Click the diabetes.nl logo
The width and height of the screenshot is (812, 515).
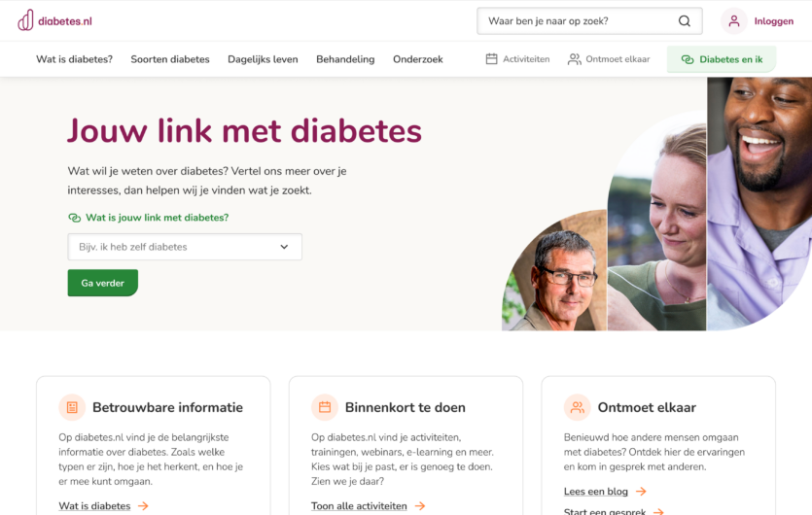pos(54,20)
